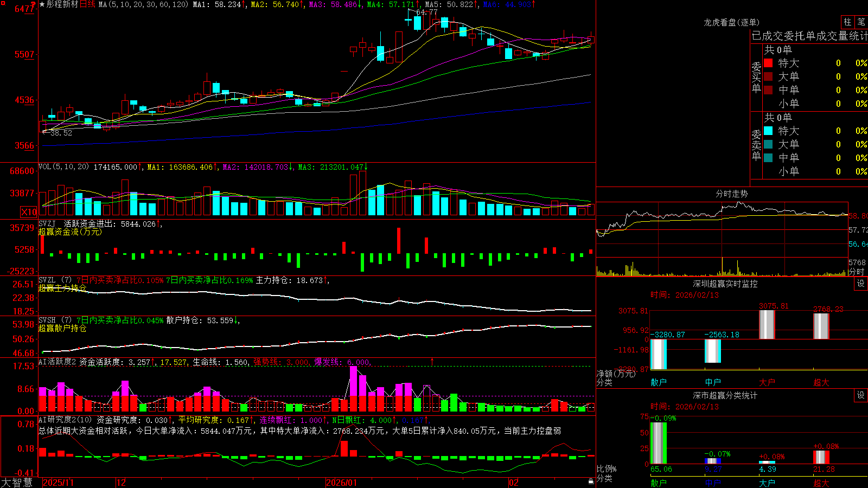Click the 6477 price axis label
This screenshot has width=868, height=488.
coord(24,9)
